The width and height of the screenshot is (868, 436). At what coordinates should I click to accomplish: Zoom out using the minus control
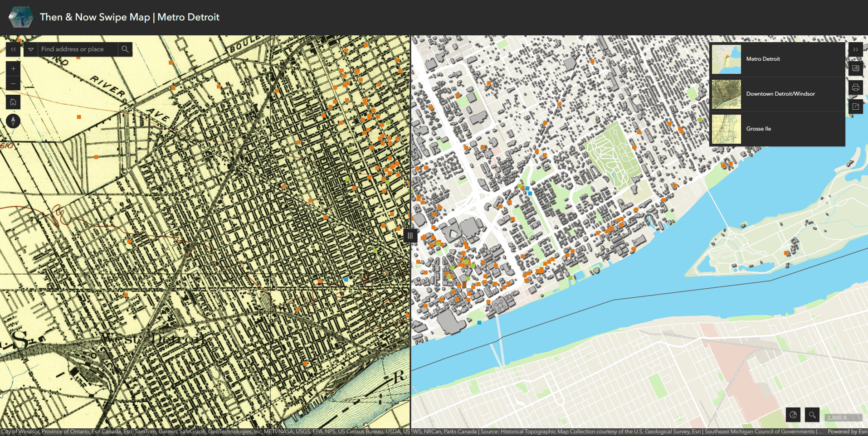13,83
